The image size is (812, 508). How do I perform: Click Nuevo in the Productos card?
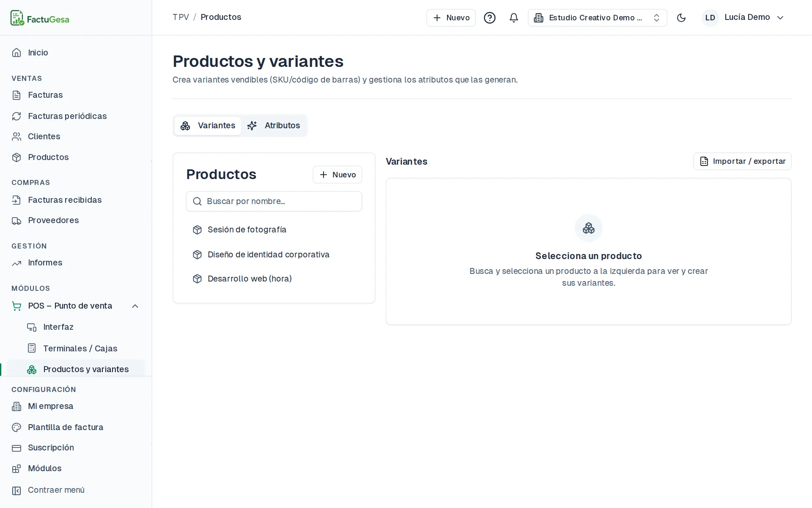coord(337,175)
